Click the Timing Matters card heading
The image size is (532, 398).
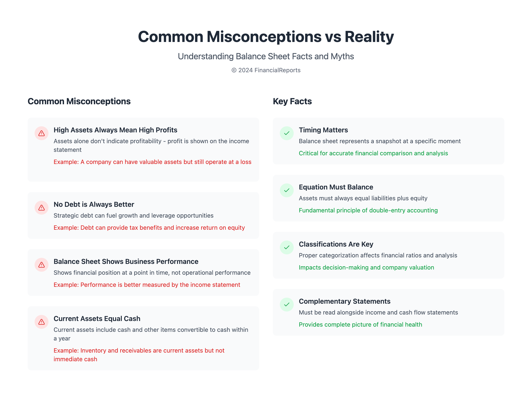click(x=323, y=130)
